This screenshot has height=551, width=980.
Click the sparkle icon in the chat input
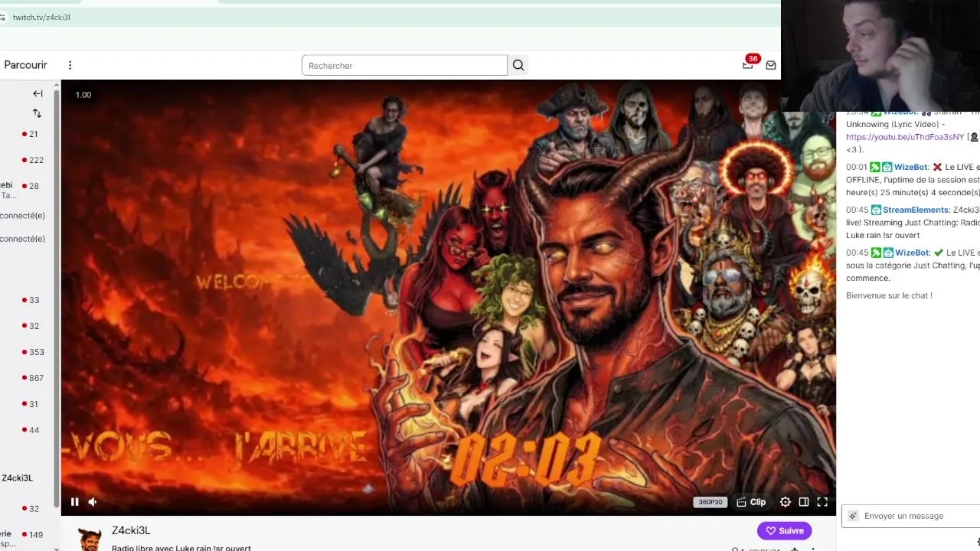[x=853, y=516]
